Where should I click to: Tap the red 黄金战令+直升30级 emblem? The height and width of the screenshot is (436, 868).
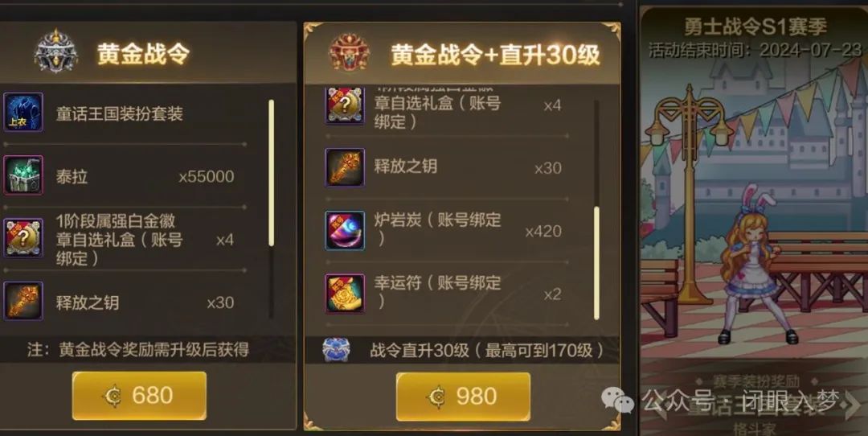pyautogui.click(x=349, y=52)
